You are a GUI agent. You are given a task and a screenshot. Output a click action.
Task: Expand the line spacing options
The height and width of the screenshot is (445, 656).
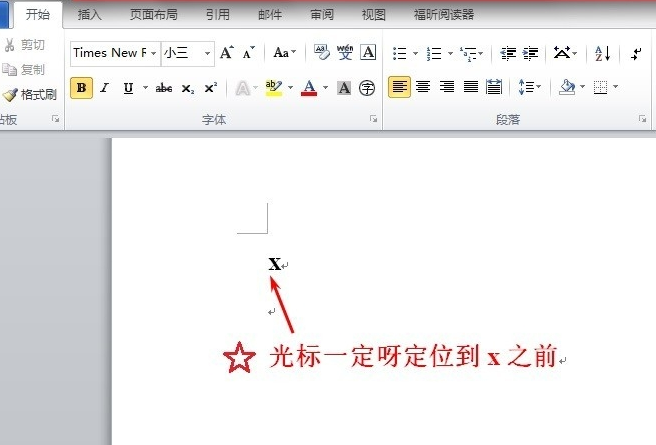point(530,88)
